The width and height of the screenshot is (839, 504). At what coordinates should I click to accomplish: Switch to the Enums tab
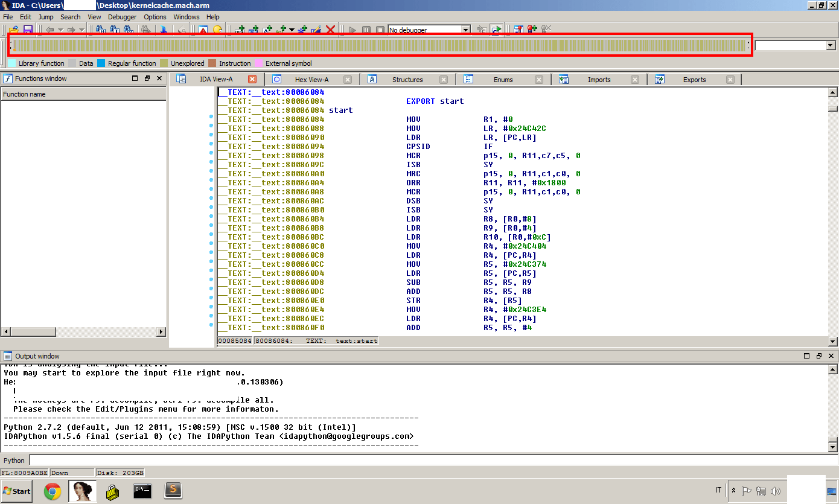point(503,80)
